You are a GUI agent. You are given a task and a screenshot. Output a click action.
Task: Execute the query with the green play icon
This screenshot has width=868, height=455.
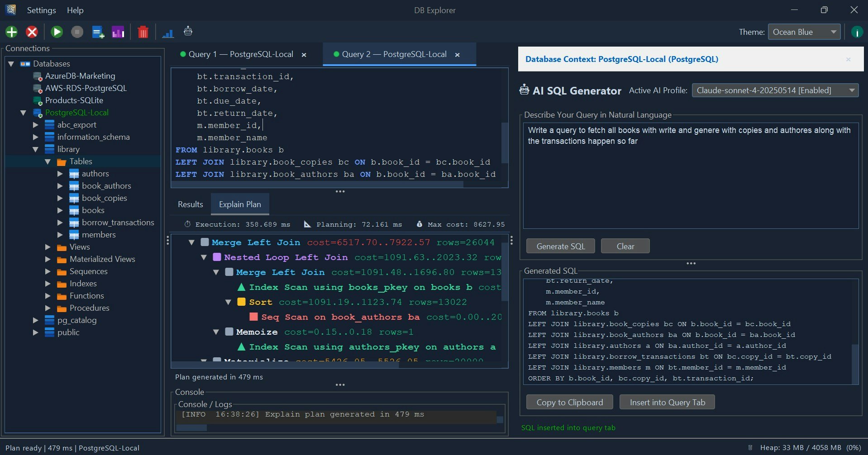(56, 32)
